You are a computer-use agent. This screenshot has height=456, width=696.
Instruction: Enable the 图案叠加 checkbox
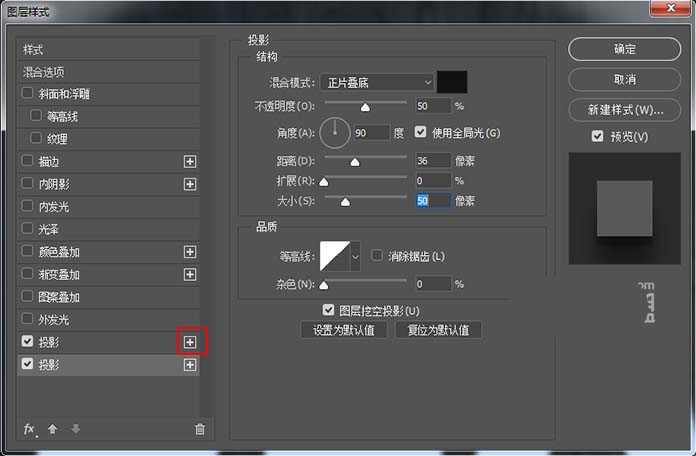tap(28, 296)
